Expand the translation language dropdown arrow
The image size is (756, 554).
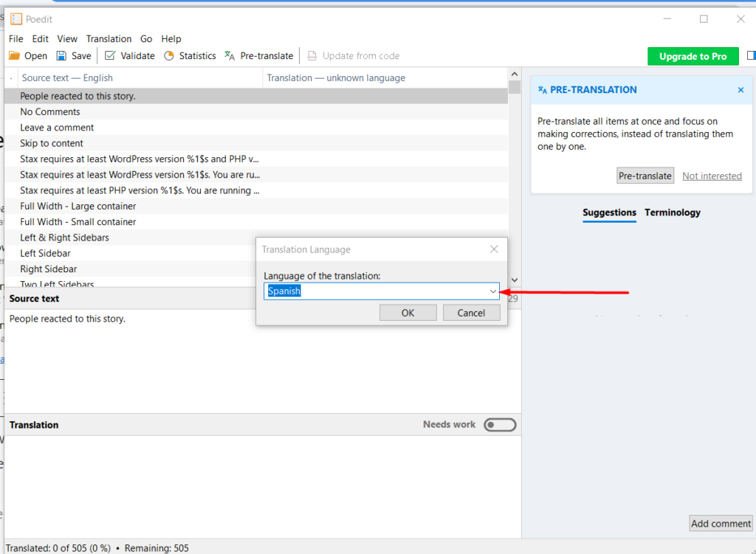(492, 291)
